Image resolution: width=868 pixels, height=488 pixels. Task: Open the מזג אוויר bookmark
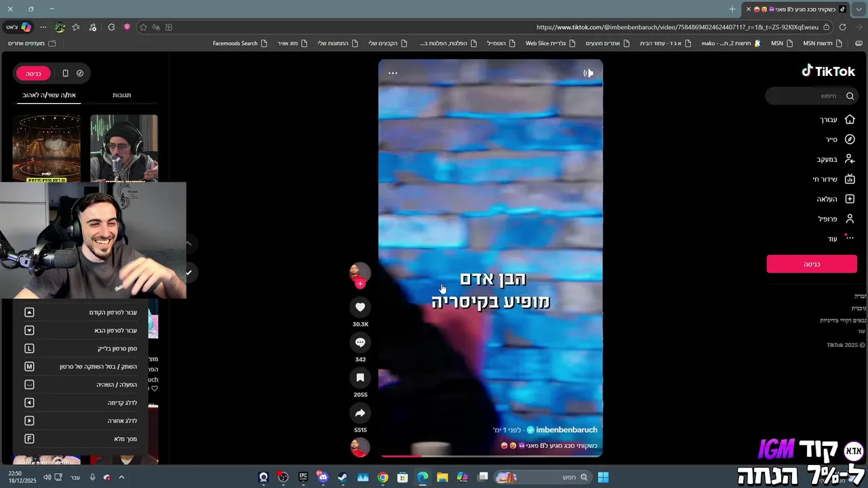(x=292, y=43)
